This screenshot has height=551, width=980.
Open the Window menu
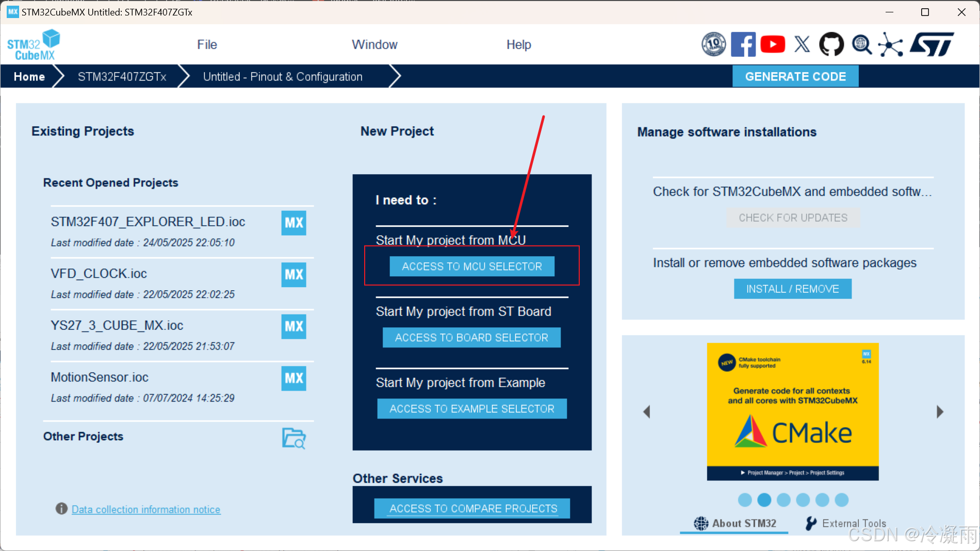pos(374,45)
